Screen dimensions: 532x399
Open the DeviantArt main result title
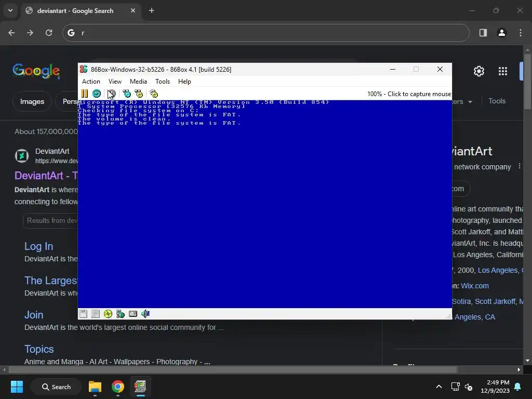coord(46,176)
